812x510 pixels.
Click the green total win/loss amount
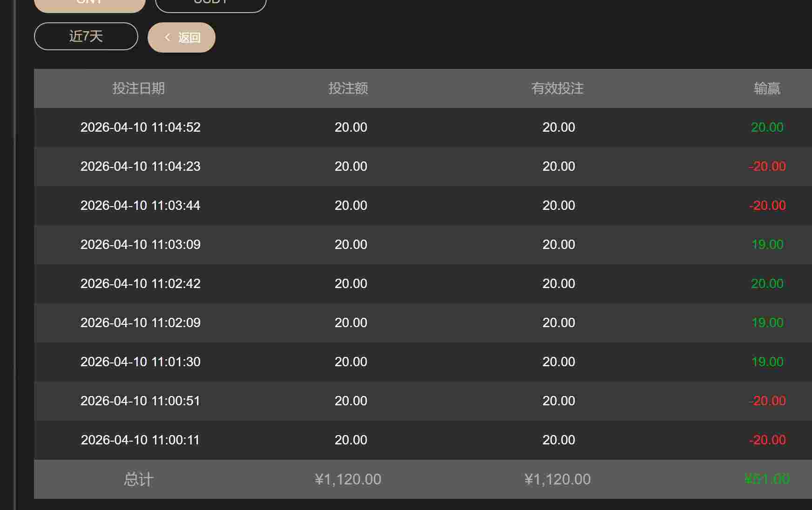coord(767,479)
